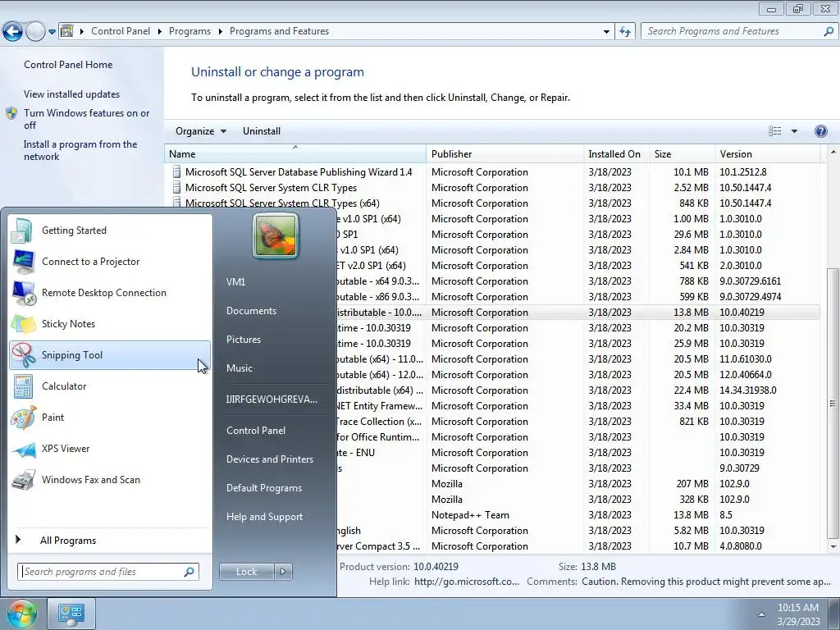Open Paint from Start menu

(110, 418)
